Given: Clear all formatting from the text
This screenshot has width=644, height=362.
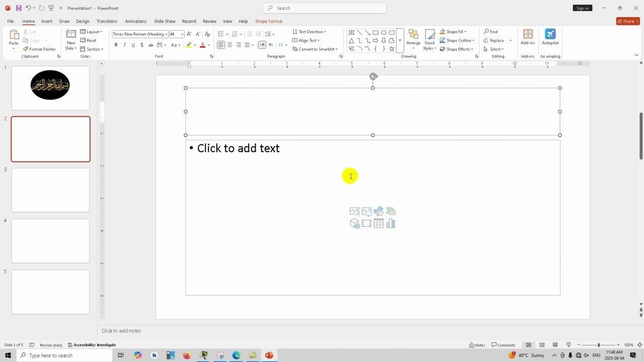Looking at the screenshot, I should coord(207,34).
